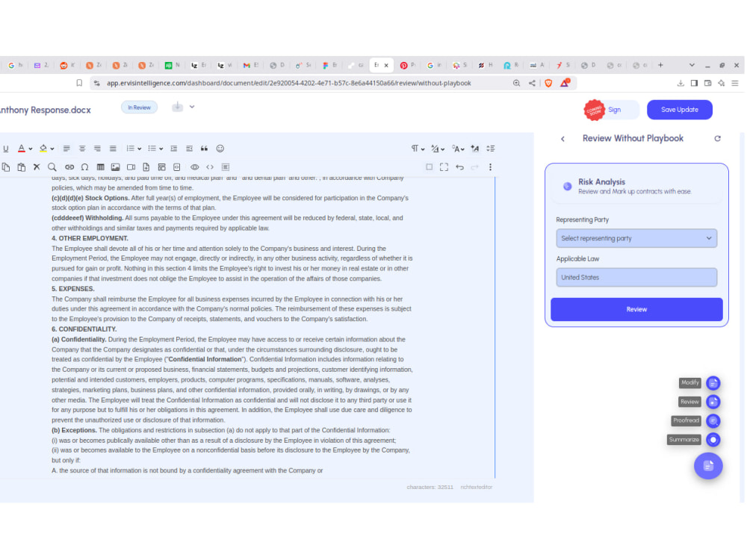Toggle underline formatting
This screenshot has width=747, height=560.
tap(6, 149)
